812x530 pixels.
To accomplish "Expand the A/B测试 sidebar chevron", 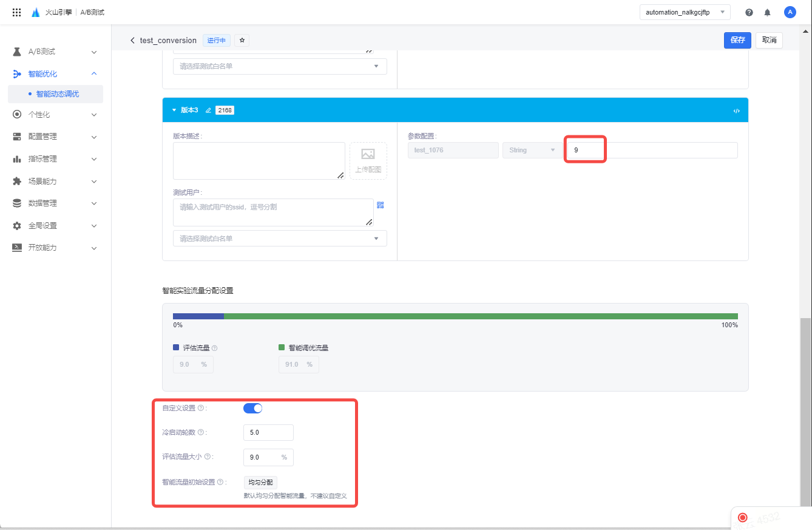I will tap(94, 52).
